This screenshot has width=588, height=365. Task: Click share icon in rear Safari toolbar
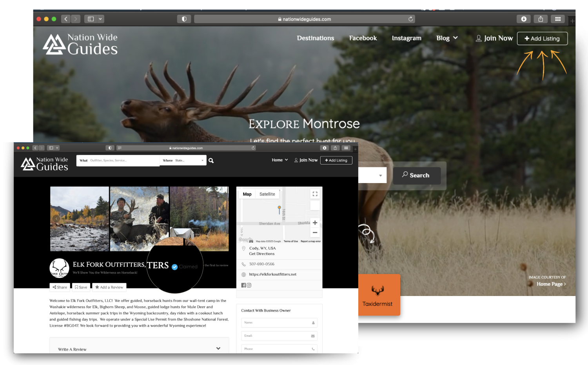tap(541, 19)
